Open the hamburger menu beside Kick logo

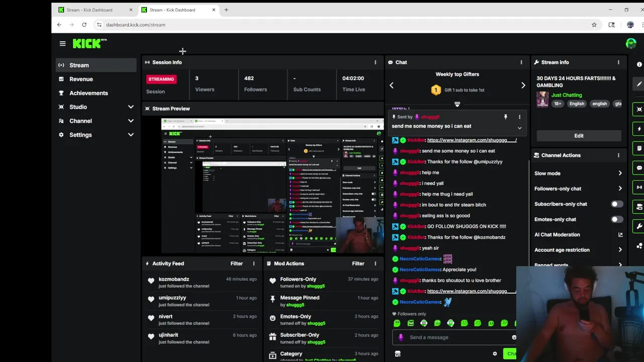click(62, 44)
